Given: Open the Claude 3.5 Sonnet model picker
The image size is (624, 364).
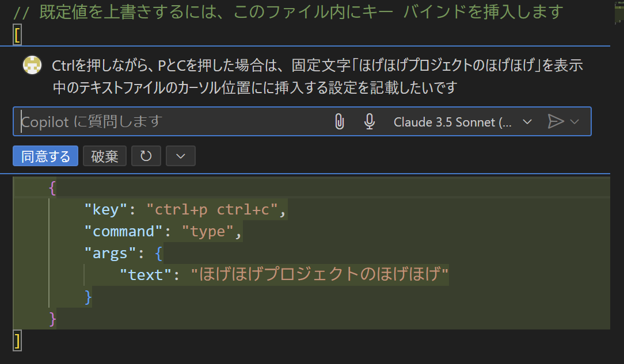Looking at the screenshot, I should (x=463, y=122).
